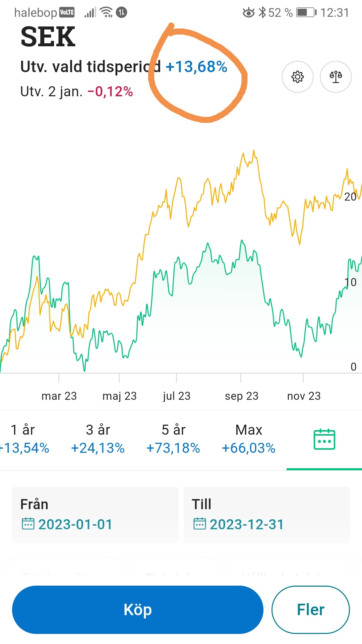Screen dimensions: 362x644
Task: Tap the compare scales icon
Action: pos(336,77)
